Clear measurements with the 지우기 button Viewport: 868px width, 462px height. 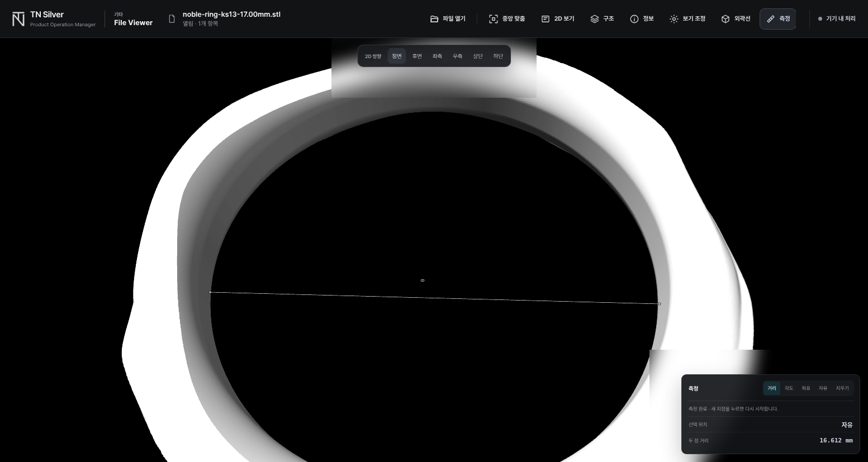click(x=842, y=388)
